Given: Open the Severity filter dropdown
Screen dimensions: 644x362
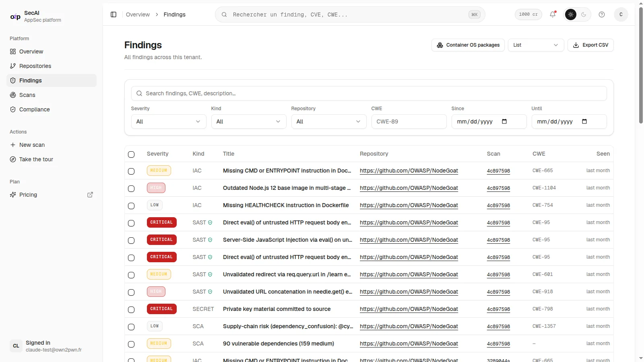Looking at the screenshot, I should (x=169, y=121).
